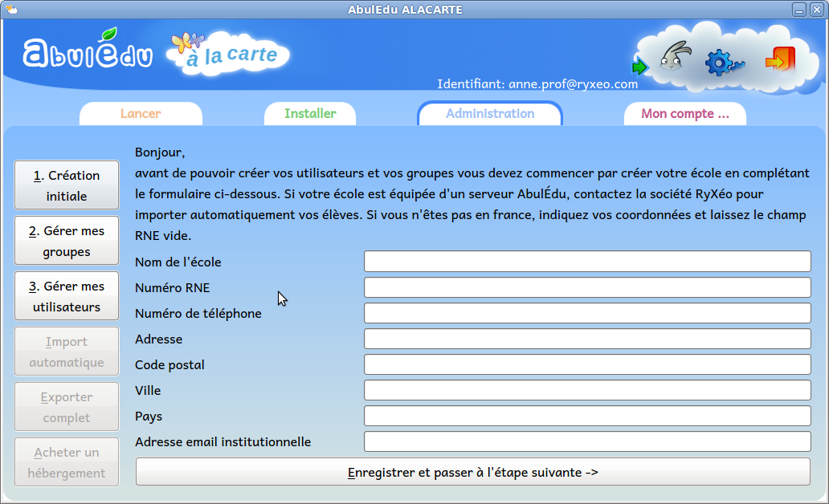Open the Installer tab
Image resolution: width=829 pixels, height=504 pixels.
tap(310, 114)
